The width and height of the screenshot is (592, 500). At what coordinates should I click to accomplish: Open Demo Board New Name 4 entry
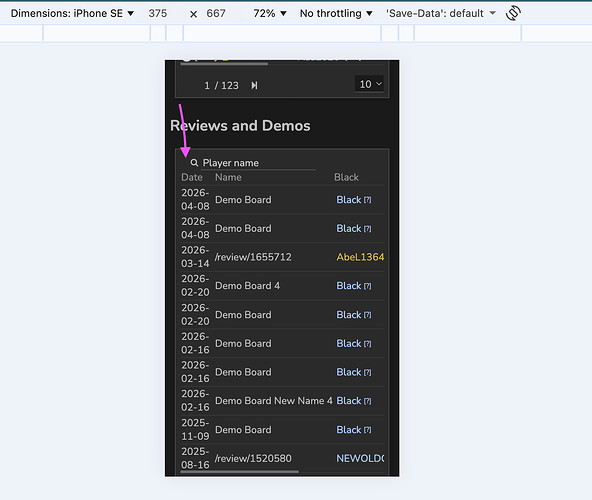coord(274,401)
